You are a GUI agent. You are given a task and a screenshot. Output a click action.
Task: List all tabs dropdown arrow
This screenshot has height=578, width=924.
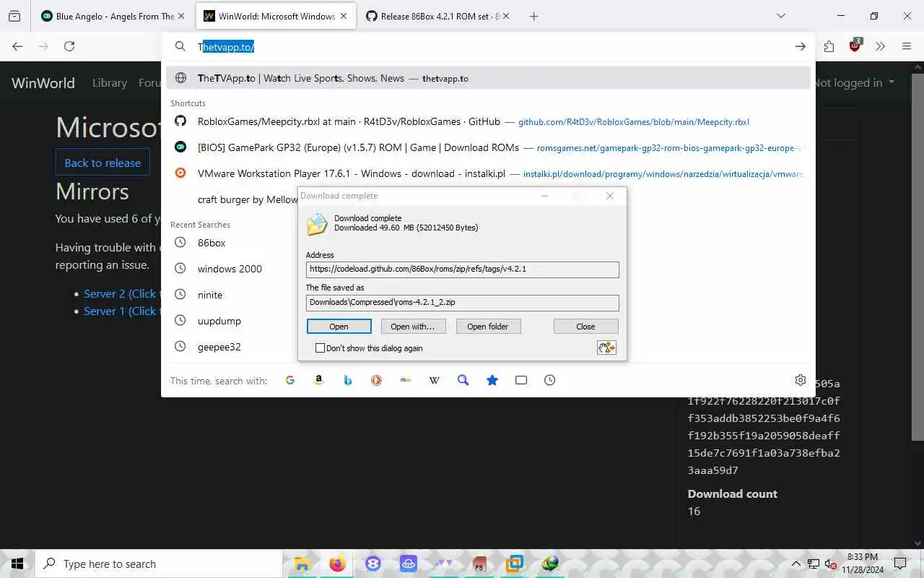pyautogui.click(x=781, y=16)
